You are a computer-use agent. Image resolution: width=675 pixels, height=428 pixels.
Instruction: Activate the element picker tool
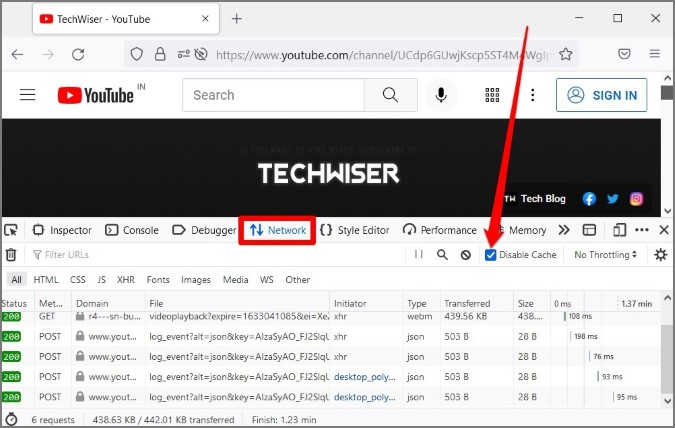11,230
